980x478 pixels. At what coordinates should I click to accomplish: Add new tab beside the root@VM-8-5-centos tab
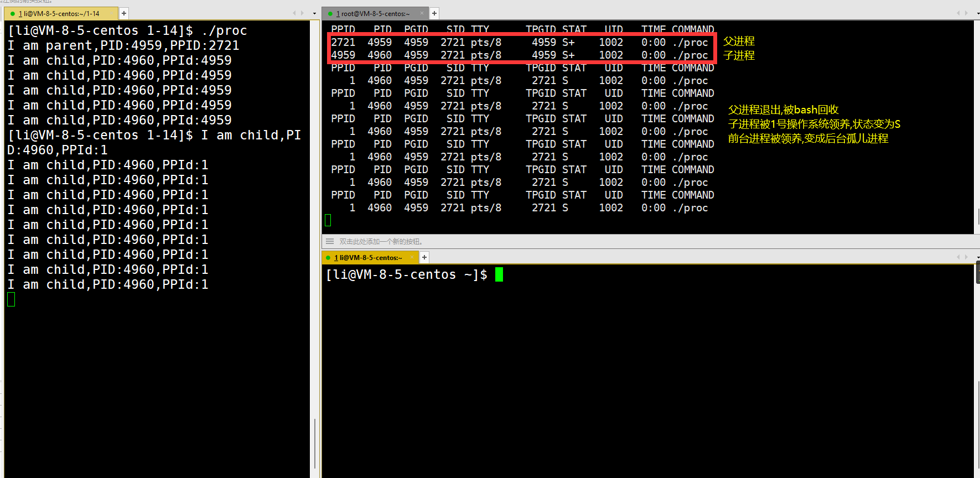(434, 13)
